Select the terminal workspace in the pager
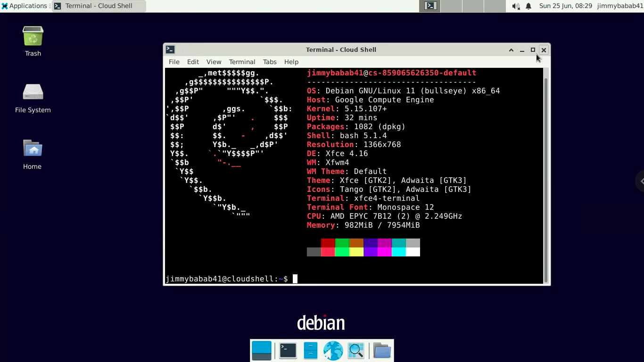Image resolution: width=644 pixels, height=362 pixels. click(x=430, y=6)
